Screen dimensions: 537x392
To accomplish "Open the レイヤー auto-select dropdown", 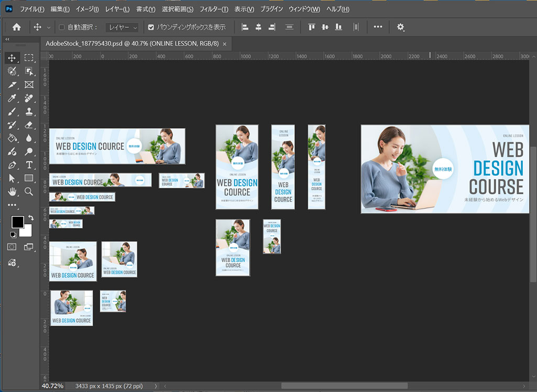I will pyautogui.click(x=122, y=27).
